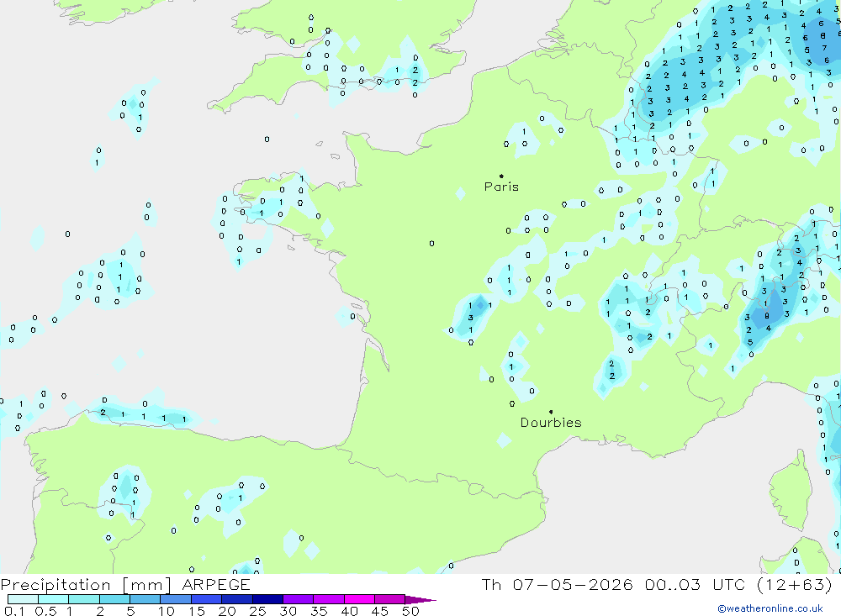Screen dimensions: 841x616
Task: Select the 5–10 mm legend color box
Action: point(145,599)
